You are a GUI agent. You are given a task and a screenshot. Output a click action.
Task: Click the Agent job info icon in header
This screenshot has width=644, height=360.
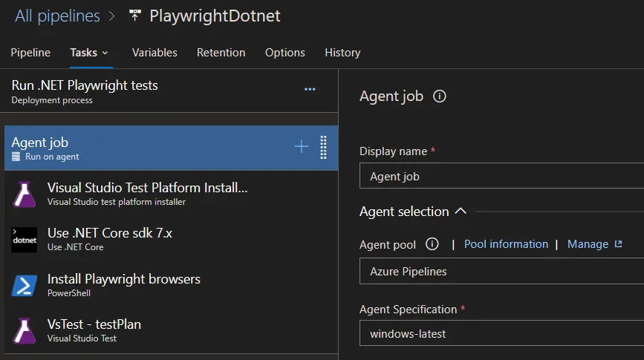[x=440, y=96]
